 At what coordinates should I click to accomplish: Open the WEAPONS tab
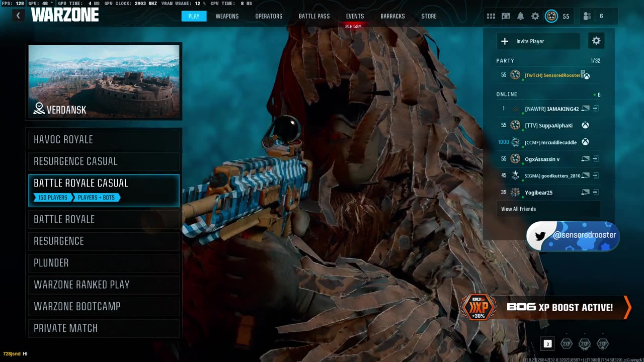tap(227, 16)
